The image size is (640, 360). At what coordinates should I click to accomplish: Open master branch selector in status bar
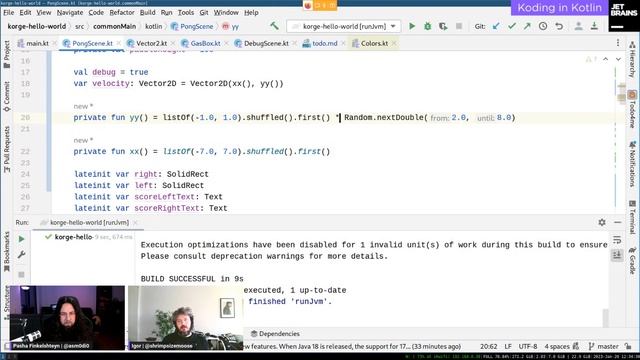603,346
